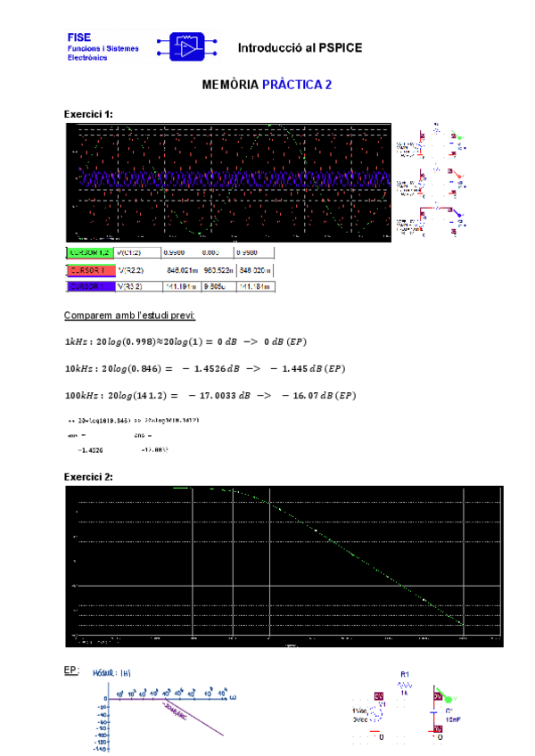
Task: Click the 'Introducció al PSPICE' title
Action: click(x=300, y=47)
